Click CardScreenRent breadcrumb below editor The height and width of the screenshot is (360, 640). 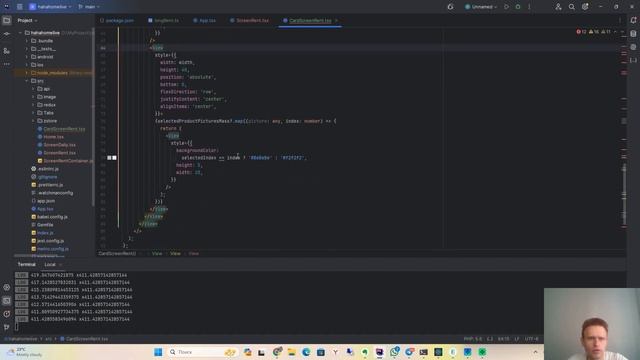[x=117, y=253]
